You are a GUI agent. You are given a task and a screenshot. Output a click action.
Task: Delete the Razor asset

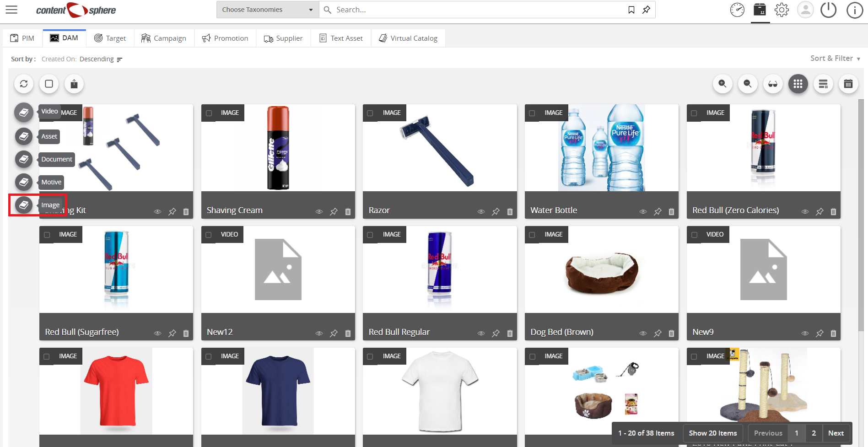click(510, 211)
